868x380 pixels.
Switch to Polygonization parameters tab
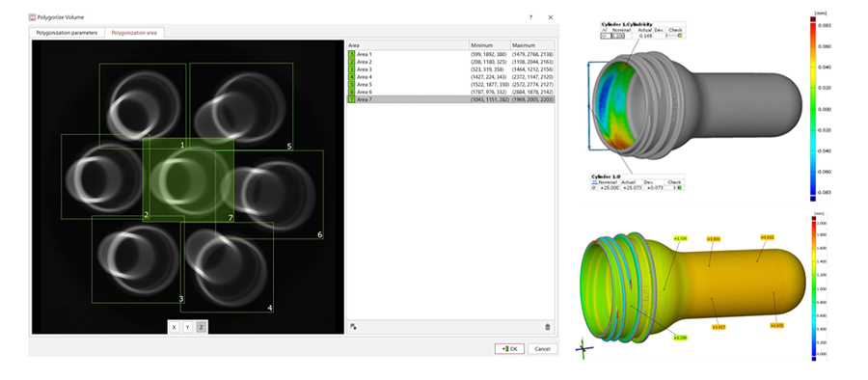67,33
